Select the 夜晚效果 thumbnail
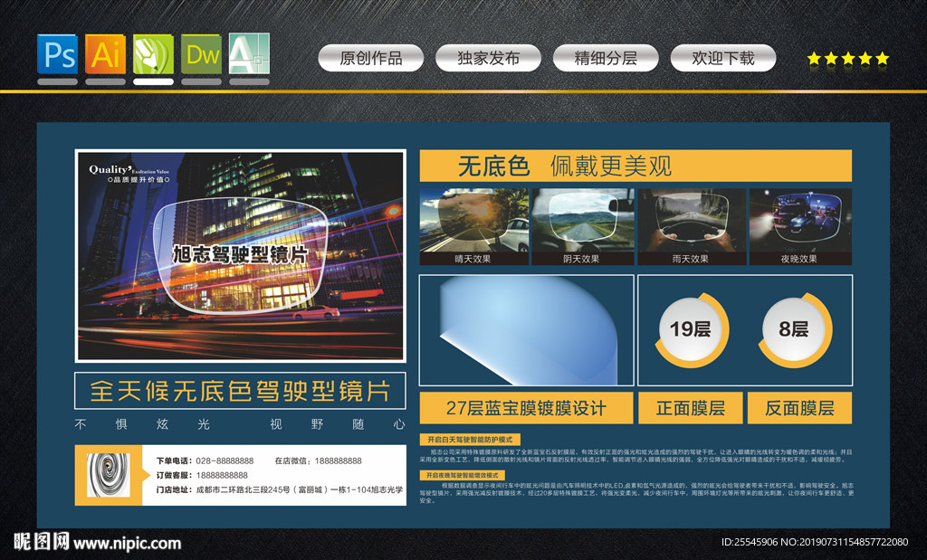This screenshot has height=560, width=927. coord(800,227)
